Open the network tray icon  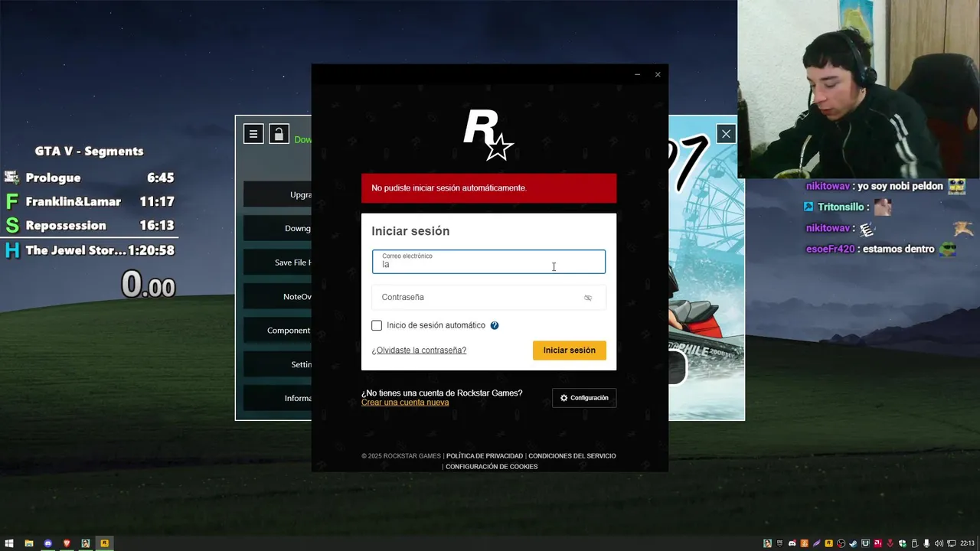click(x=951, y=543)
